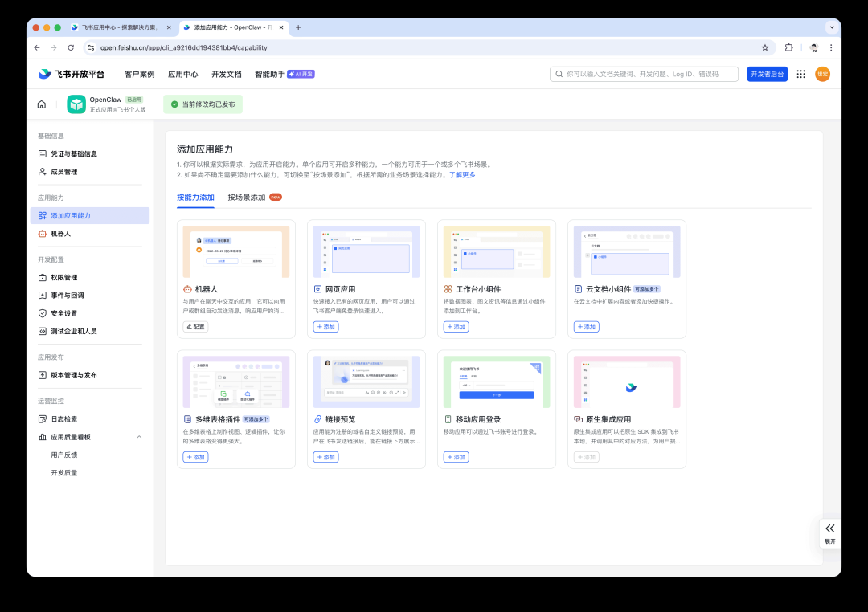Switch to the 飞书应用中心 browser tab
Image resolution: width=868 pixels, height=612 pixels.
[x=120, y=27]
